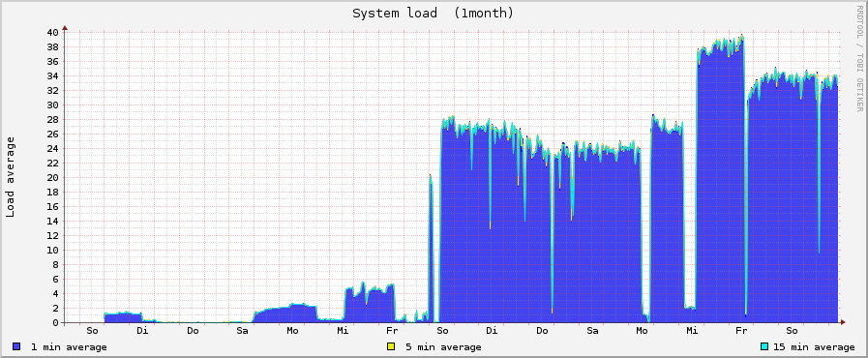
Task: Click the y-axis value 8
Action: [x=55, y=264]
